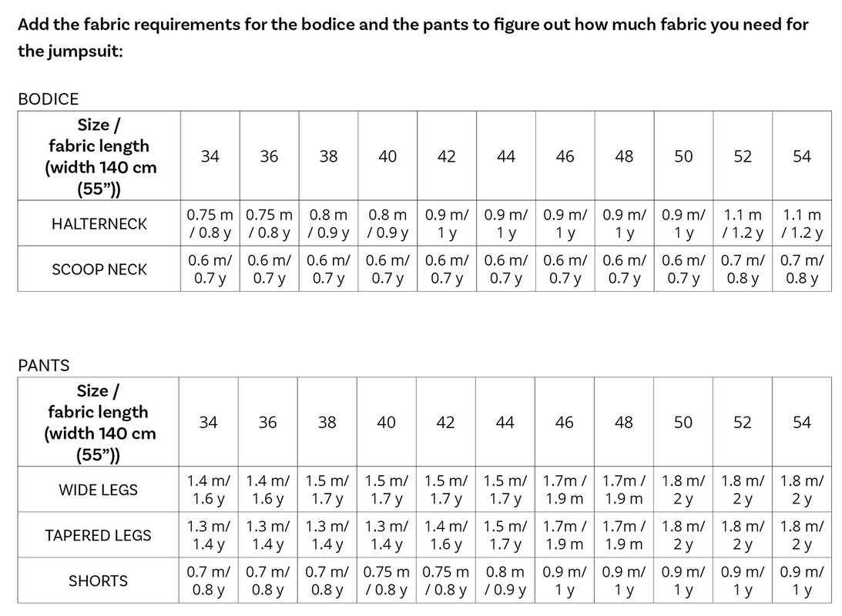Select the TAPERED LEGS row label
This screenshot has height=616, width=842.
(99, 535)
